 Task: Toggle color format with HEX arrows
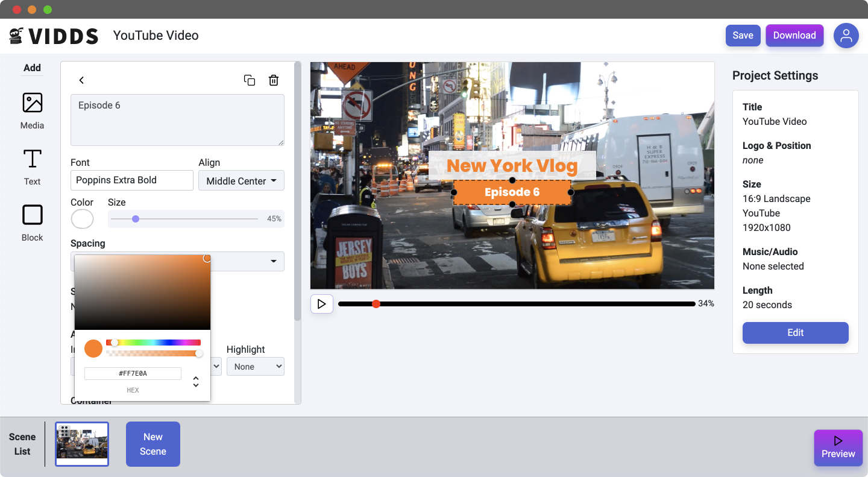pos(196,382)
